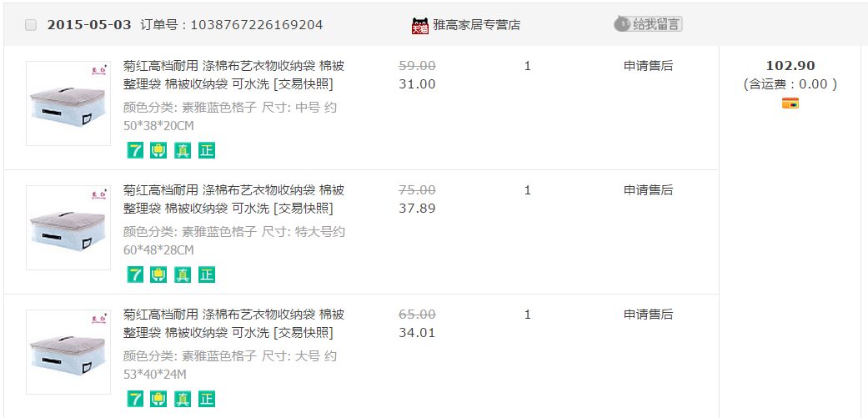Open the 中号 storage bag thumbnail

coord(68,103)
